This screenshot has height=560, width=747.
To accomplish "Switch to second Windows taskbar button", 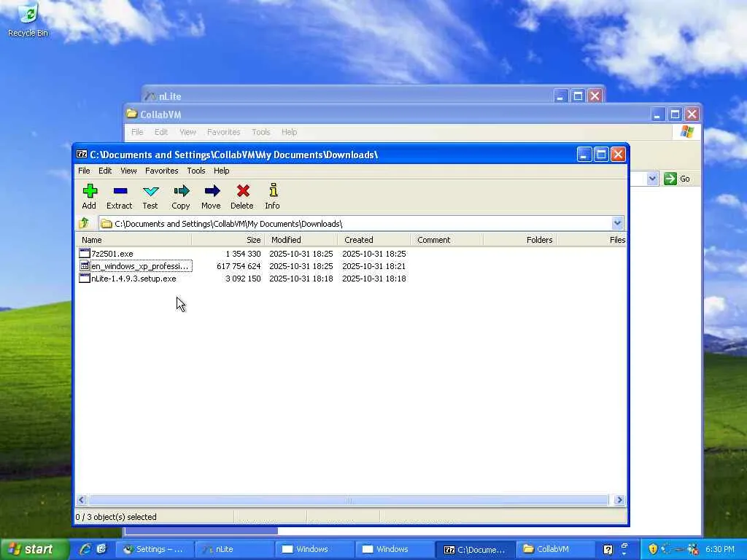I will tap(395, 550).
